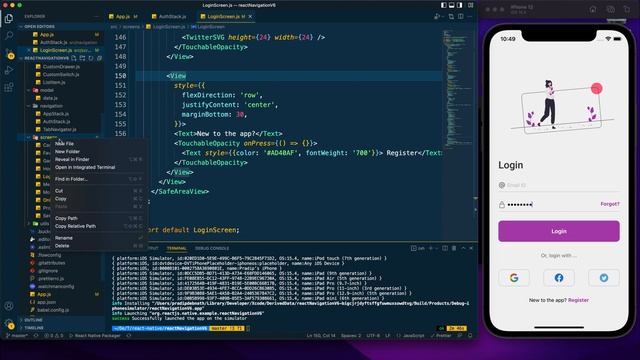Image resolution: width=640 pixels, height=360 pixels.
Task: Open the Search view in activity bar
Action: point(9,36)
